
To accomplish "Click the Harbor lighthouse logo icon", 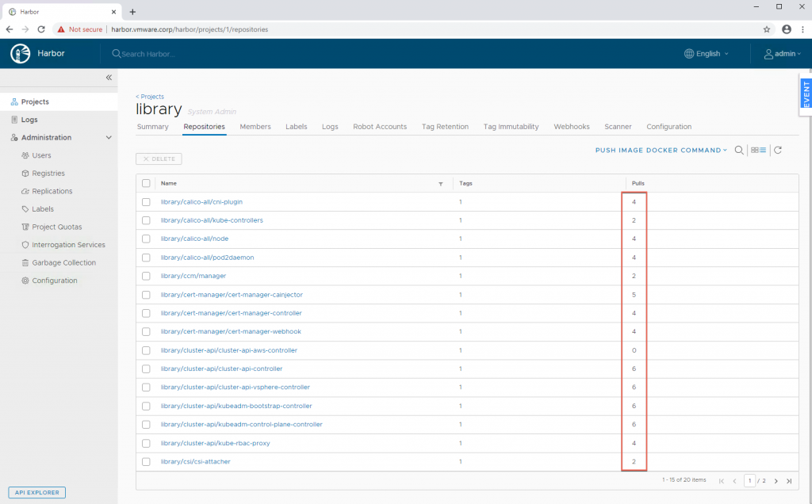I will 20,54.
